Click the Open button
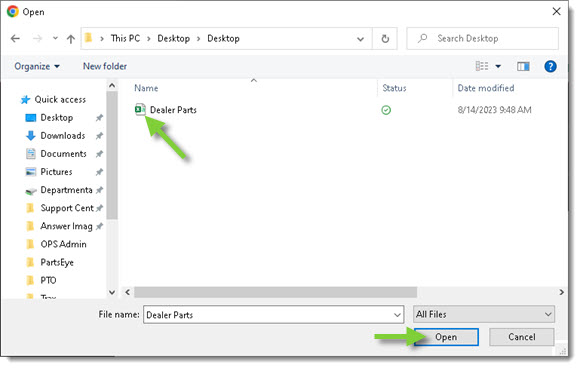This screenshot has width=580, height=368. [446, 337]
